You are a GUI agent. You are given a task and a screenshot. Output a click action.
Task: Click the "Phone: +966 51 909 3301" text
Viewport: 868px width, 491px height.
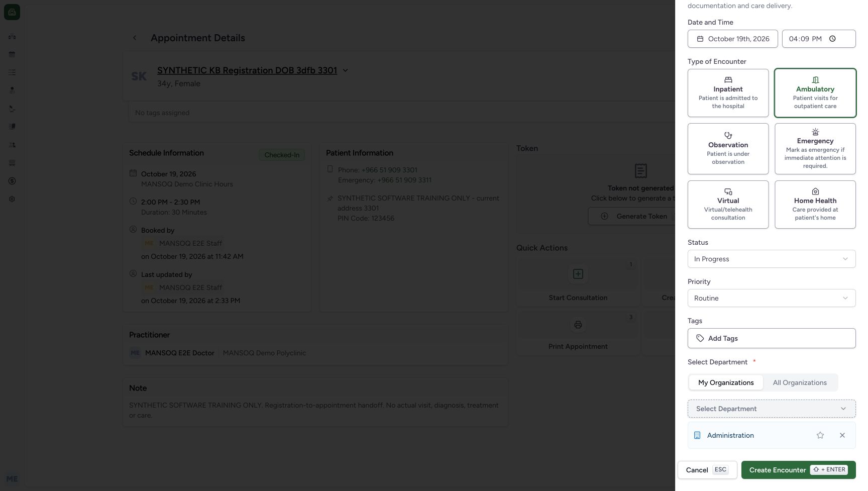378,170
